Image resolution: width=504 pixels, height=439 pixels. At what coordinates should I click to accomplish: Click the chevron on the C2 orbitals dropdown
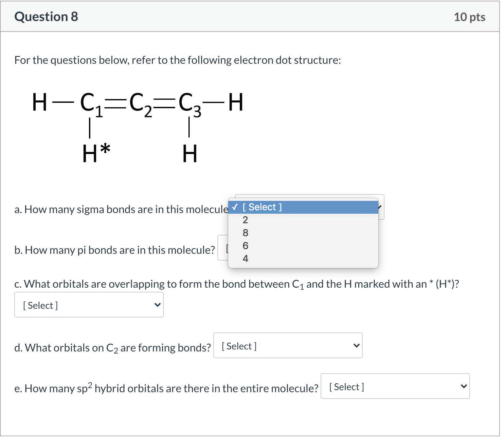[x=356, y=346]
